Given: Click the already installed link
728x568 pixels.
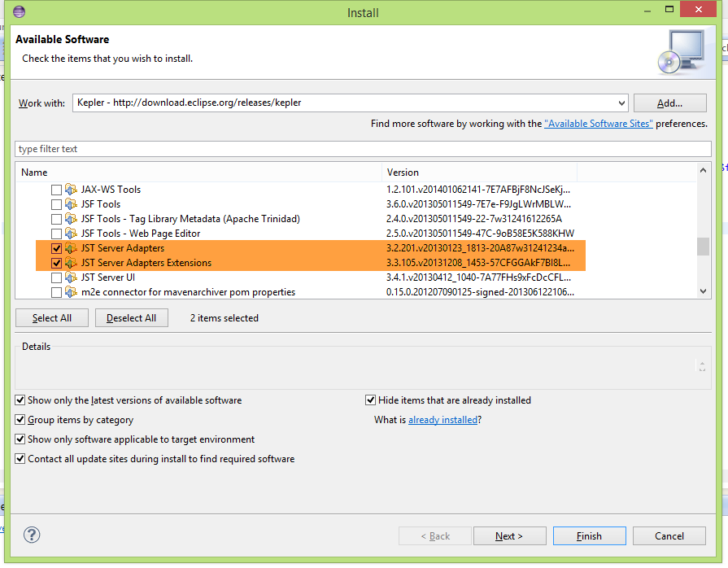Looking at the screenshot, I should (x=442, y=420).
